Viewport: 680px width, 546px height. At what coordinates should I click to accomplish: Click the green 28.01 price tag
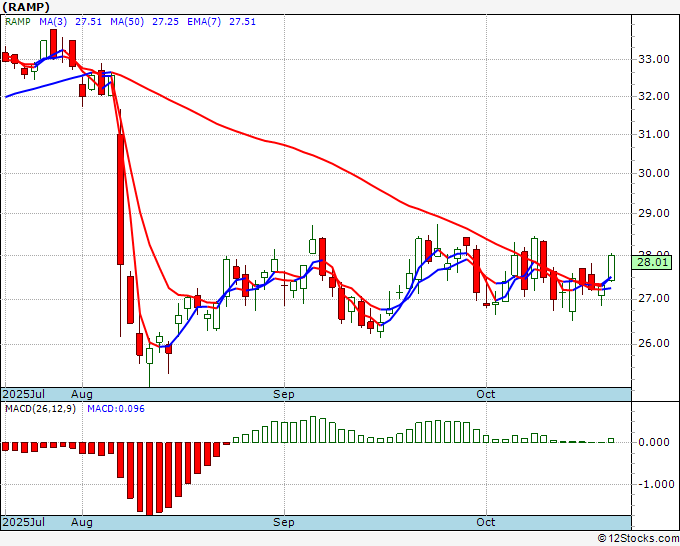[x=651, y=262]
